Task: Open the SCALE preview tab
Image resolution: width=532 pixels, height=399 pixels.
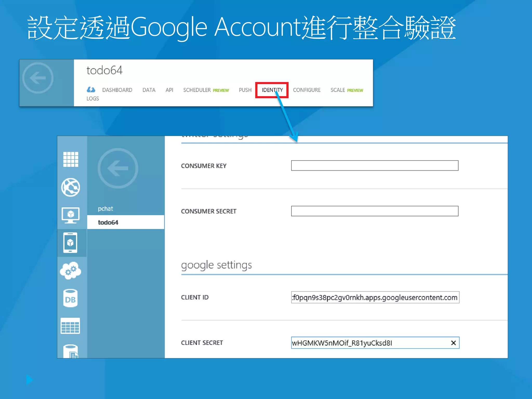Action: 347,90
